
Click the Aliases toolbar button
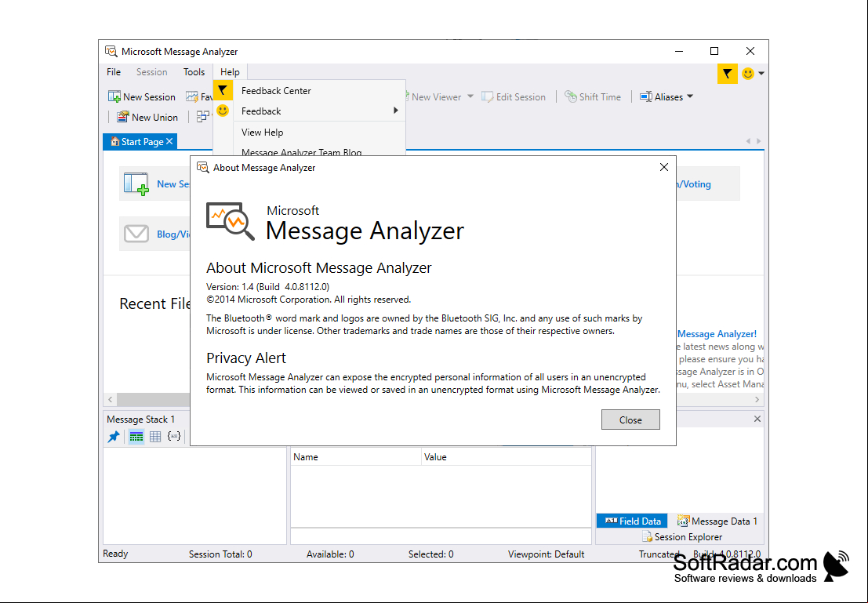[x=661, y=97]
